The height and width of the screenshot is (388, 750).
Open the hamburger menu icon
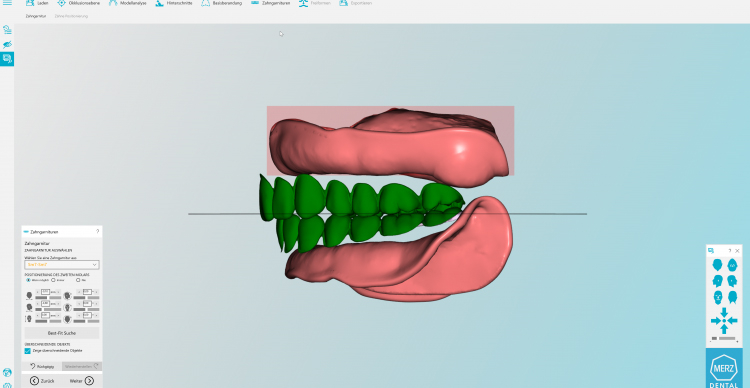pos(7,3)
